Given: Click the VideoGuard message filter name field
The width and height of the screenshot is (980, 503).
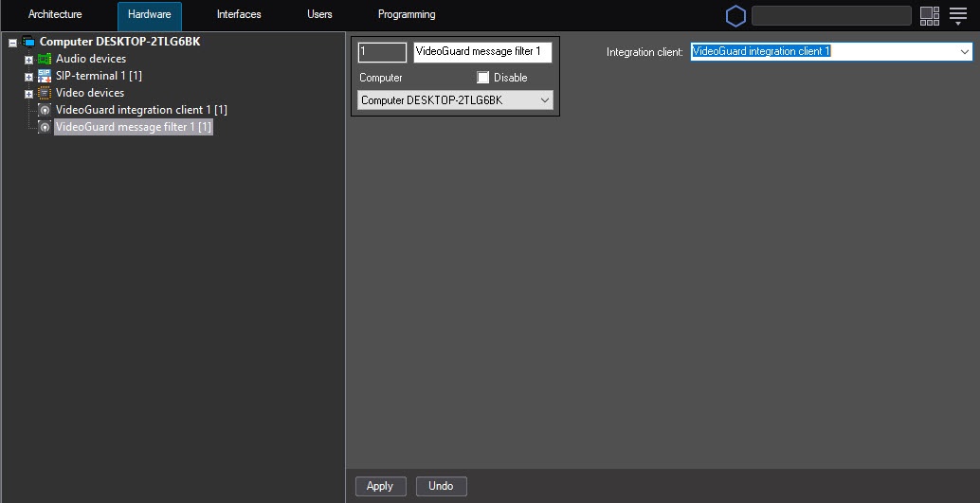Looking at the screenshot, I should click(482, 52).
